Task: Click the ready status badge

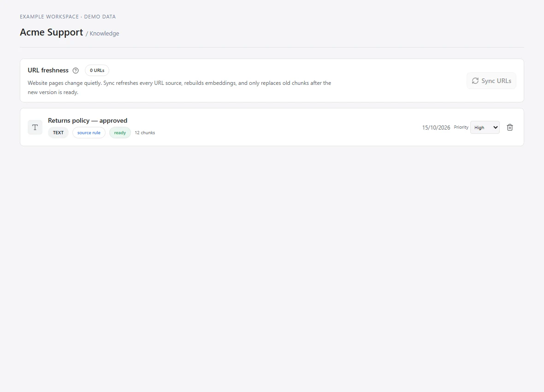Action: tap(120, 133)
